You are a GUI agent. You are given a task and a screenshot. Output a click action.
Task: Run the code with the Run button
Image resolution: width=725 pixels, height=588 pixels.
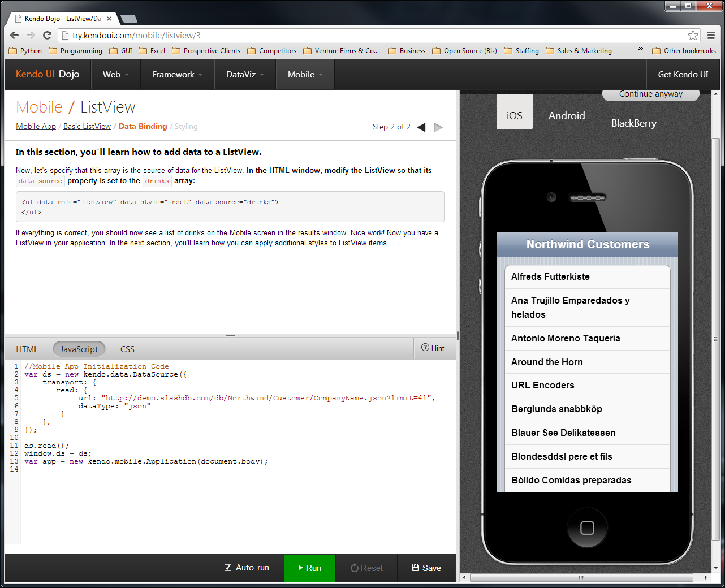click(310, 568)
